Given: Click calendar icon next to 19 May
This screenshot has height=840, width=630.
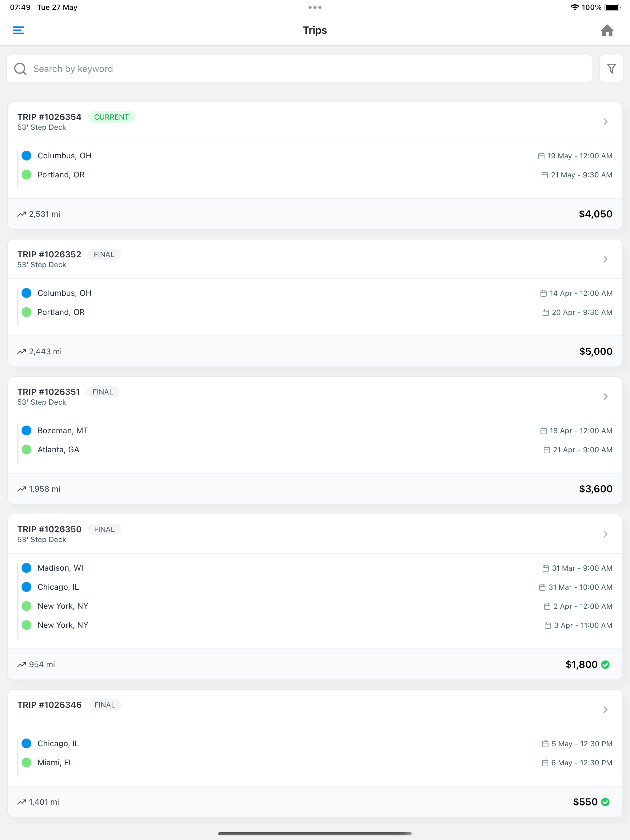Looking at the screenshot, I should click(541, 156).
